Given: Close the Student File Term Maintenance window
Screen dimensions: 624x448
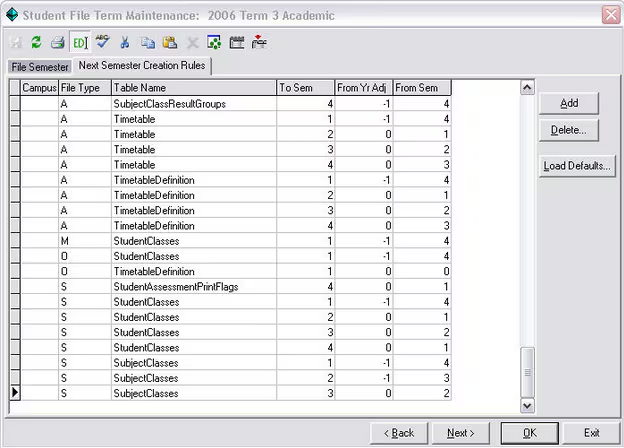Looking at the screenshot, I should 611,15.
